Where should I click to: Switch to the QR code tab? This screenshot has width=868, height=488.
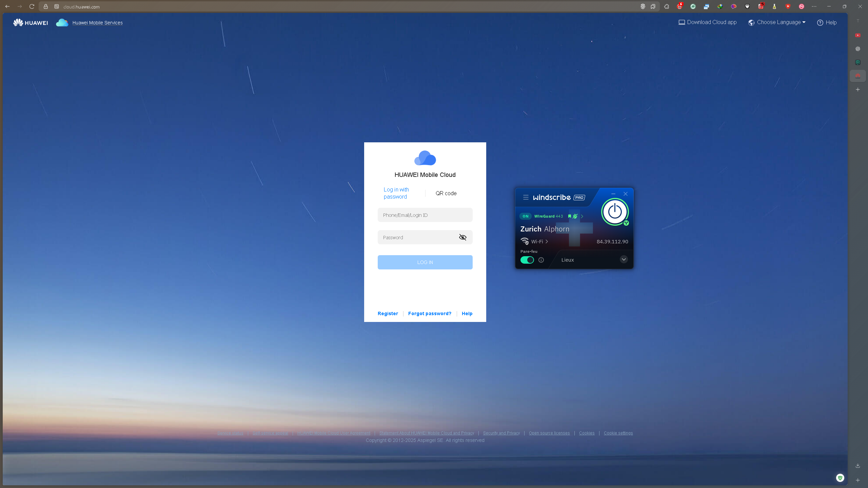coord(446,193)
